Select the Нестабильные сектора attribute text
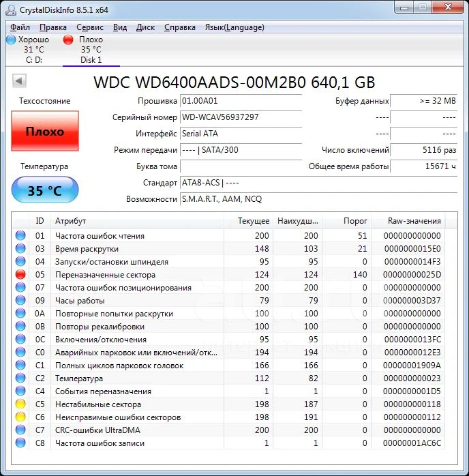 (98, 404)
